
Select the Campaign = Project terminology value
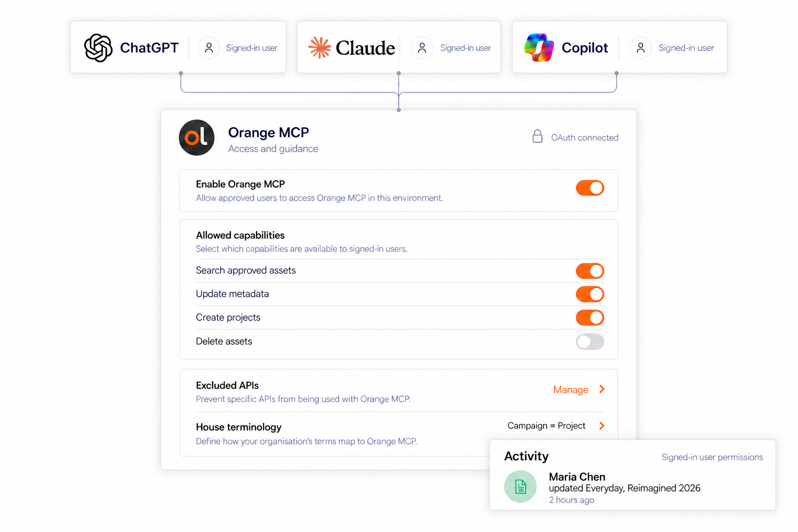547,425
